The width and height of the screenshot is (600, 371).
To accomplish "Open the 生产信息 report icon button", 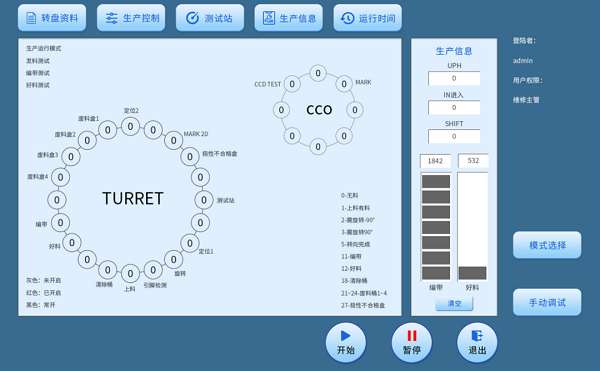I will click(x=289, y=18).
